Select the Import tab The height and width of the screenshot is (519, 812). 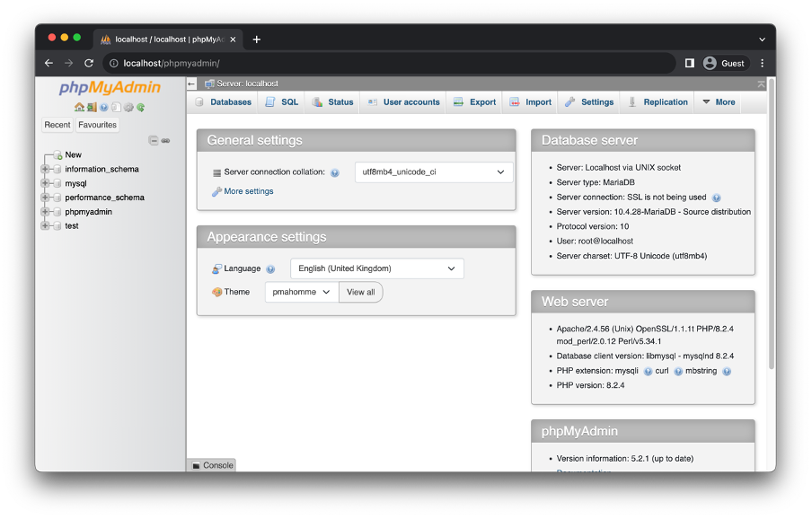coord(531,102)
